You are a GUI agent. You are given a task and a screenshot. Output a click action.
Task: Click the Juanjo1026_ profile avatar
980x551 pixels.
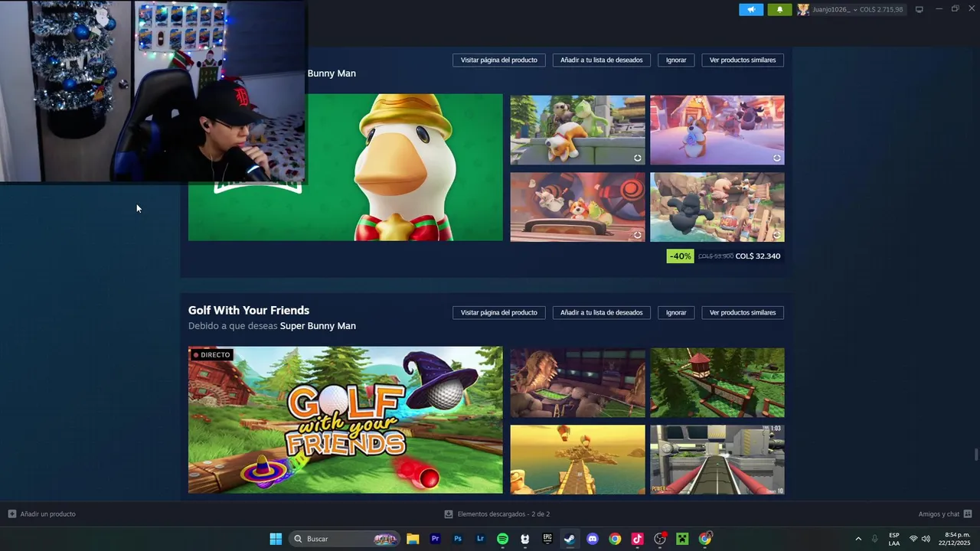803,9
